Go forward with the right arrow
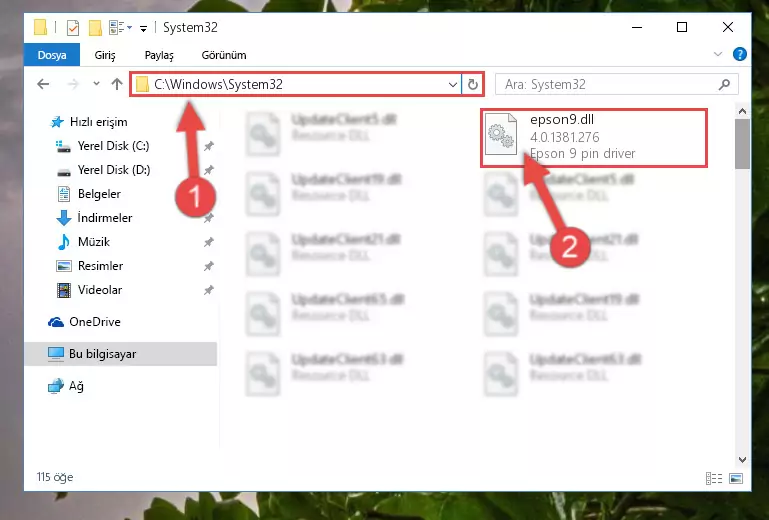The height and width of the screenshot is (520, 769). tap(73, 84)
